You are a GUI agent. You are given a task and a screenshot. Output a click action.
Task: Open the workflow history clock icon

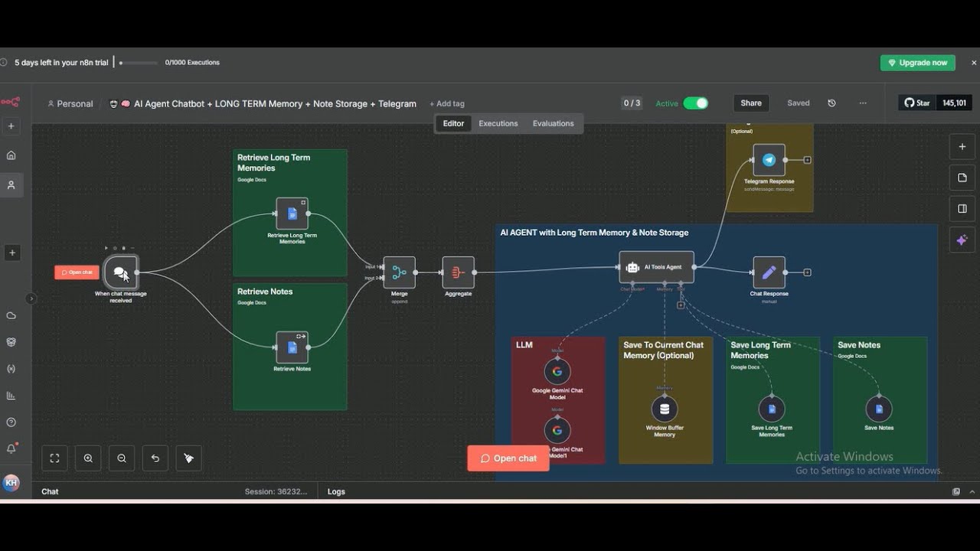pos(831,103)
